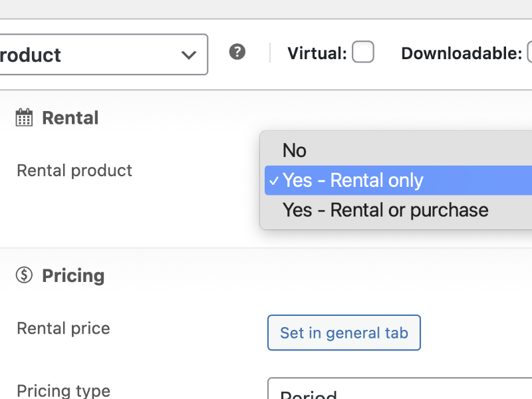Click the chevron on product type selector
This screenshot has height=399, width=532.
pyautogui.click(x=188, y=55)
